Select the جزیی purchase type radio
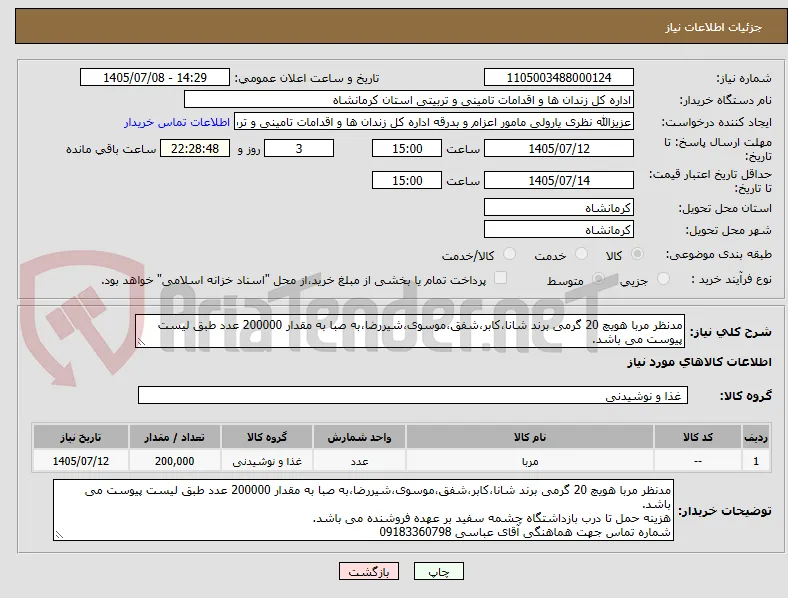This screenshot has height=598, width=788. coord(663,278)
